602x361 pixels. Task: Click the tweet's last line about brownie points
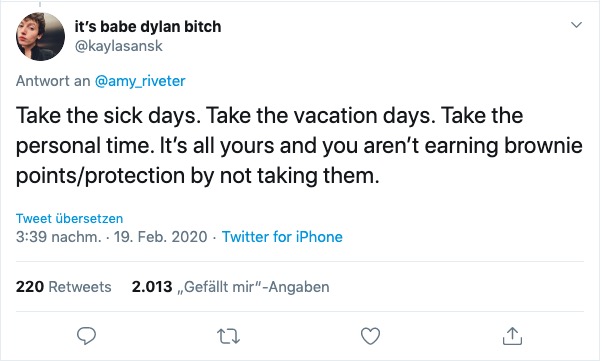click(x=197, y=176)
